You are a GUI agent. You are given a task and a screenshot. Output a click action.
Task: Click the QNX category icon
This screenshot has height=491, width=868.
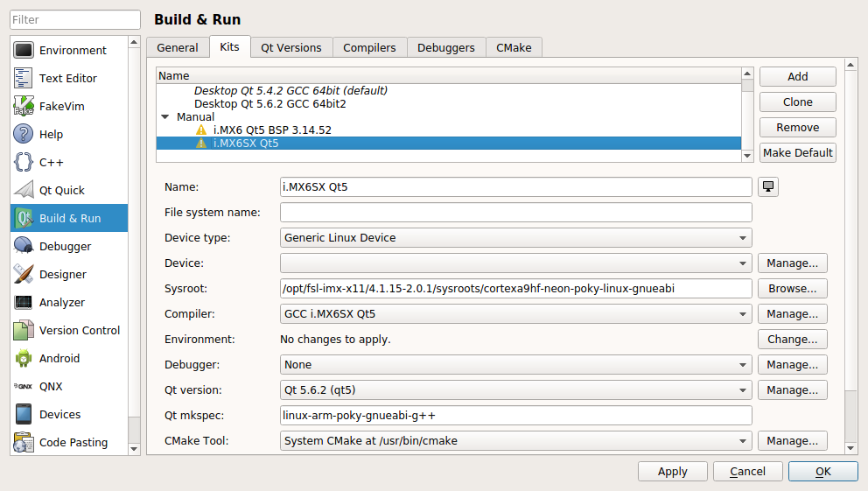[24, 386]
